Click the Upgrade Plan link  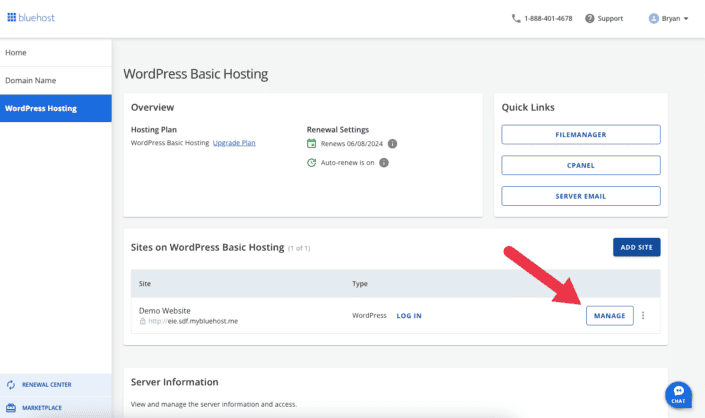(234, 143)
